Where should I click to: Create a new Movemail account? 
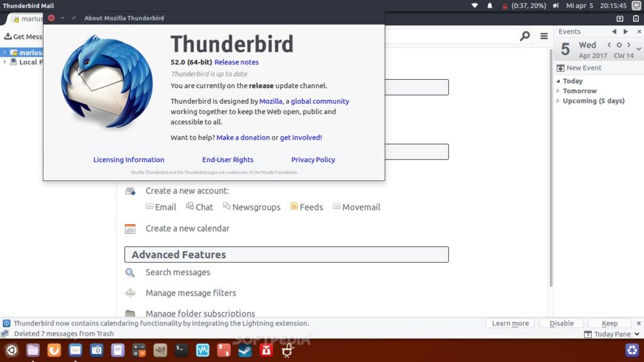click(357, 207)
